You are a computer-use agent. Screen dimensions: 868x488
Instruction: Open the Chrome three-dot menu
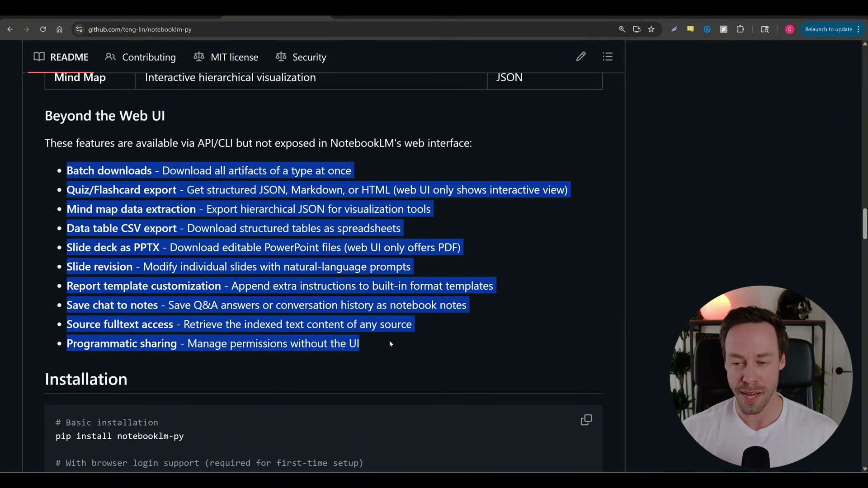click(x=858, y=29)
